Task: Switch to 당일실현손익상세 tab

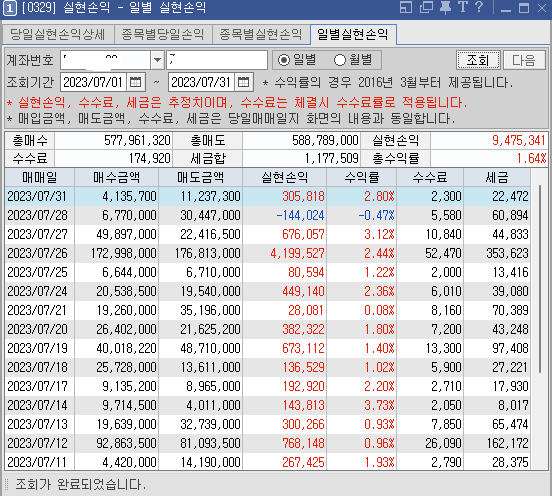Action: tap(58, 34)
